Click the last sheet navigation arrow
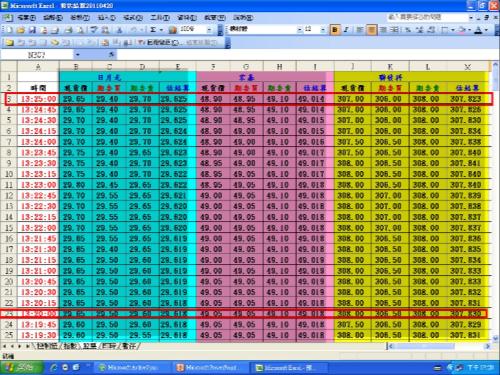The image size is (500, 375). [x=27, y=346]
